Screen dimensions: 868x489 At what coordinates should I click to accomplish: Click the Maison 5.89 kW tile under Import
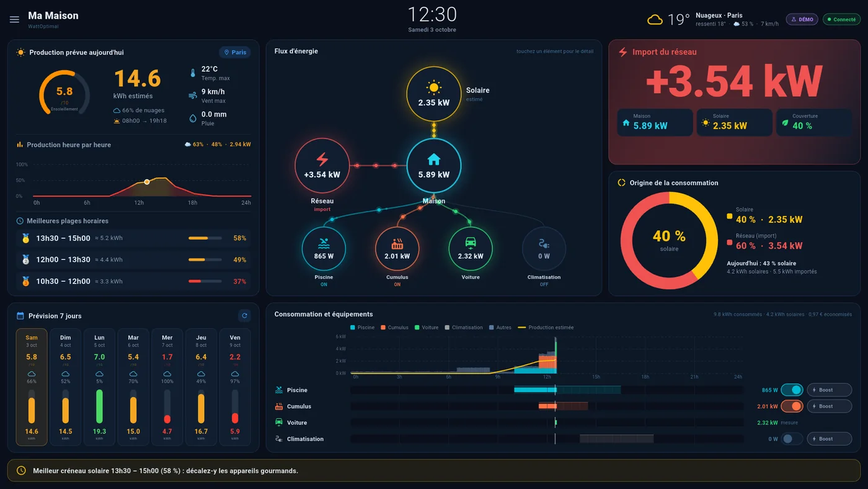click(655, 122)
